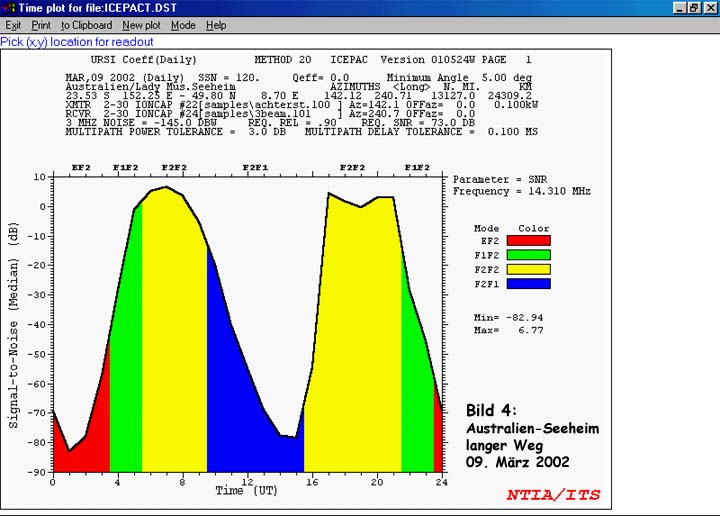The width and height of the screenshot is (720, 516).
Task: Pick the yellow F2F2 legend swatch
Action: coord(529,269)
